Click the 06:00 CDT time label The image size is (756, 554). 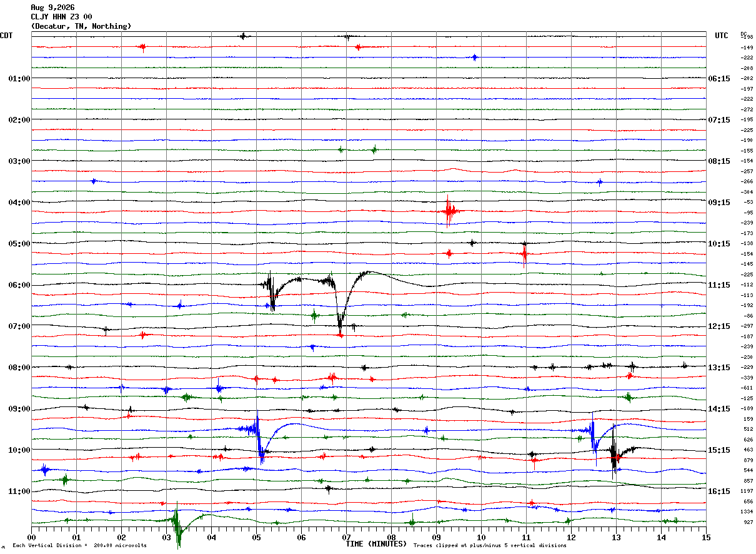(x=19, y=285)
